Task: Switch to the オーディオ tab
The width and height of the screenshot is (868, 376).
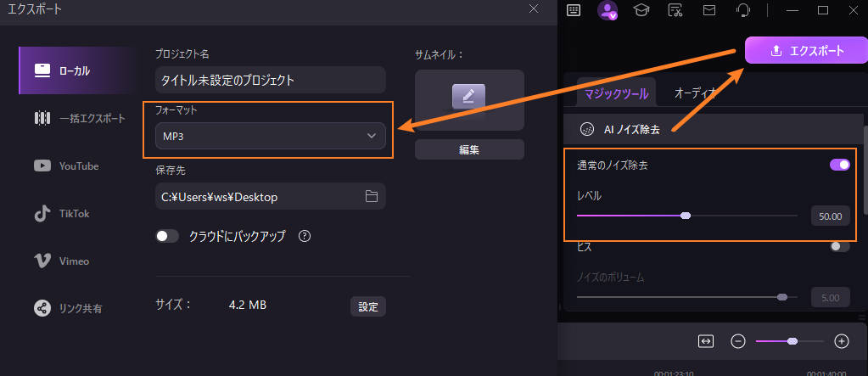Action: 695,93
